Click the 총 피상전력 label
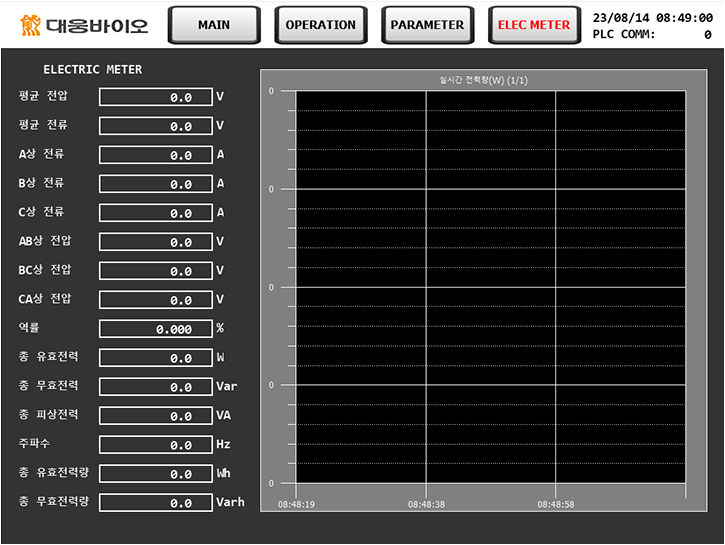Viewport: 725px width, 545px height. [x=49, y=415]
